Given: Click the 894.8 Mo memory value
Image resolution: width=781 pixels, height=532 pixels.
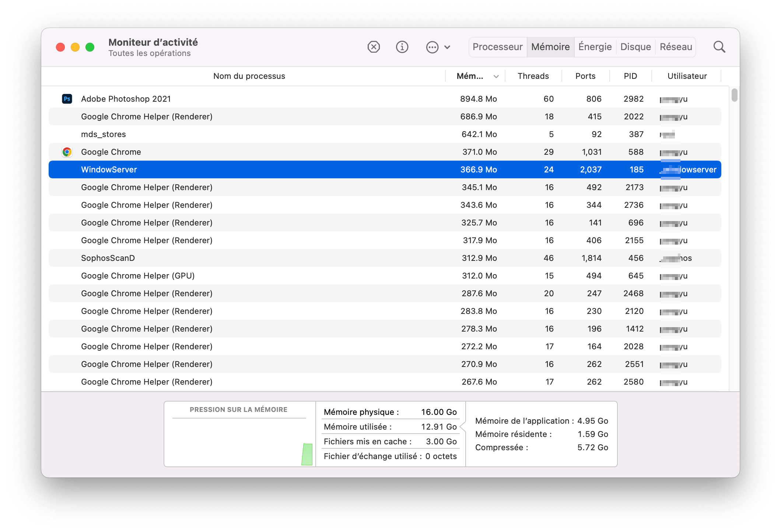Looking at the screenshot, I should (x=479, y=99).
